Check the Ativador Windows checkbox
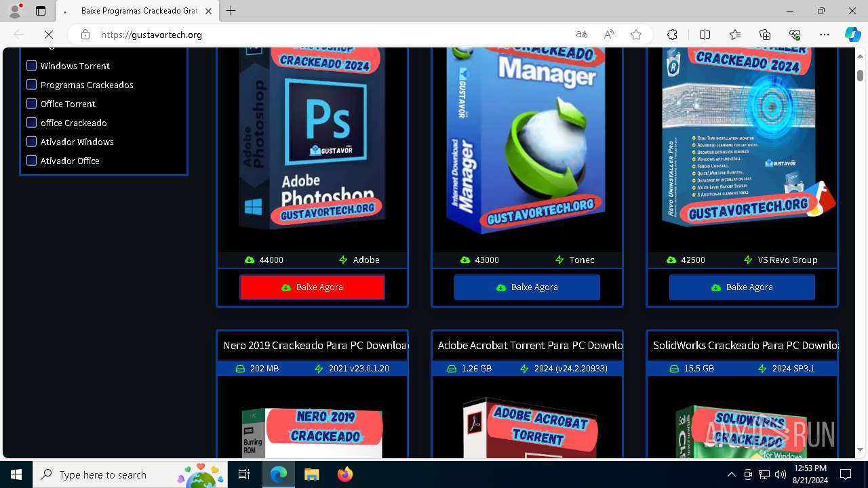Image resolution: width=868 pixels, height=488 pixels. (x=31, y=142)
